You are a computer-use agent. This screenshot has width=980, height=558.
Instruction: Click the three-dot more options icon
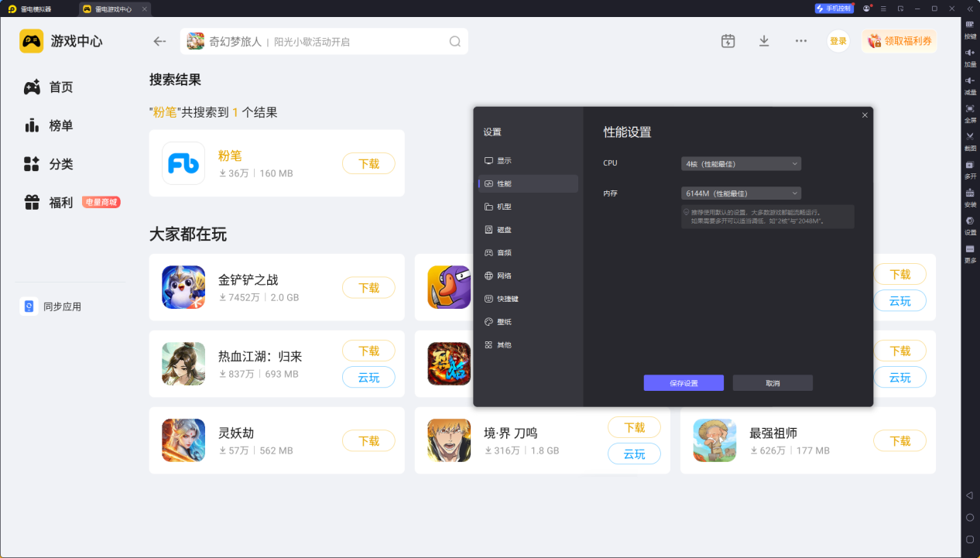(801, 41)
